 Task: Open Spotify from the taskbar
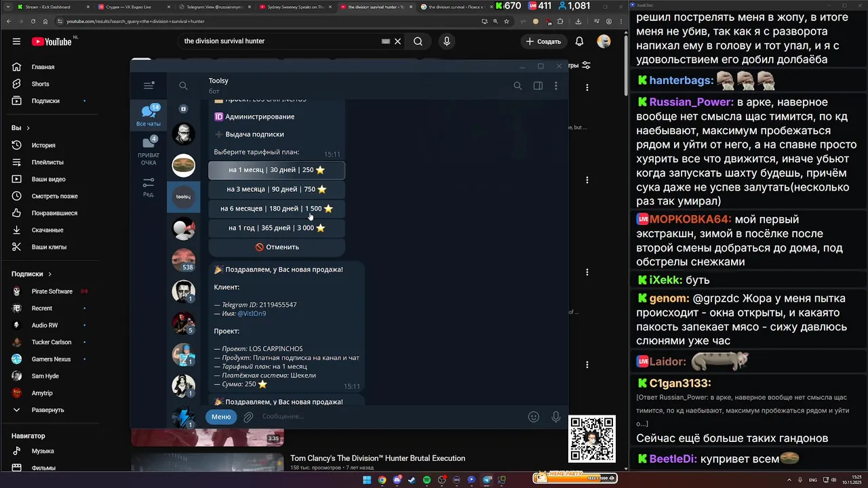427,480
